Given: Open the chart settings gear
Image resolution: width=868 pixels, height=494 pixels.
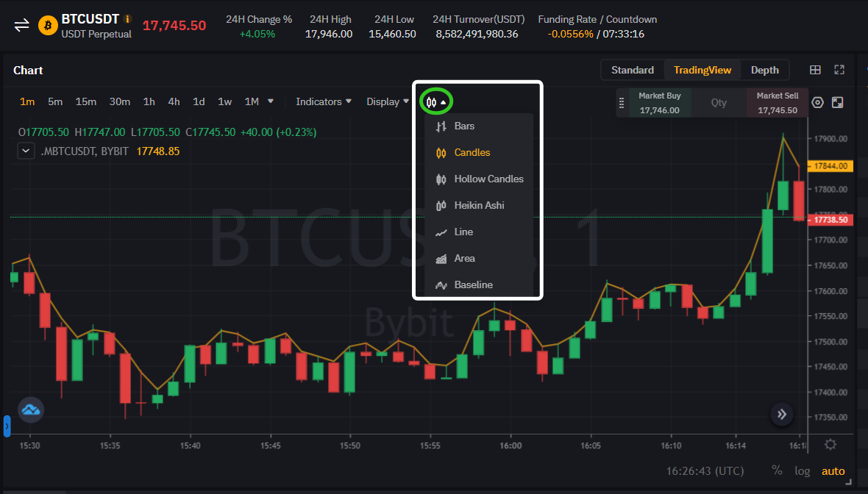Looking at the screenshot, I should 829,444.
